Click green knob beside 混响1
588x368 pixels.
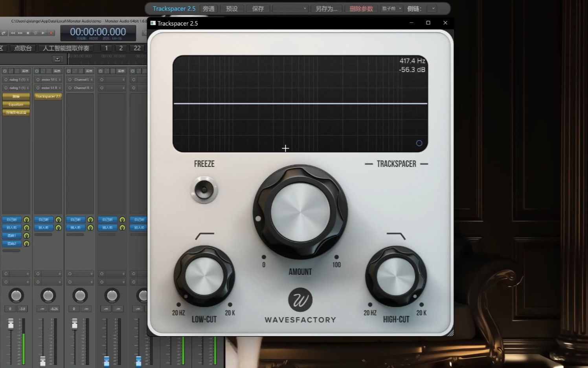26,236
